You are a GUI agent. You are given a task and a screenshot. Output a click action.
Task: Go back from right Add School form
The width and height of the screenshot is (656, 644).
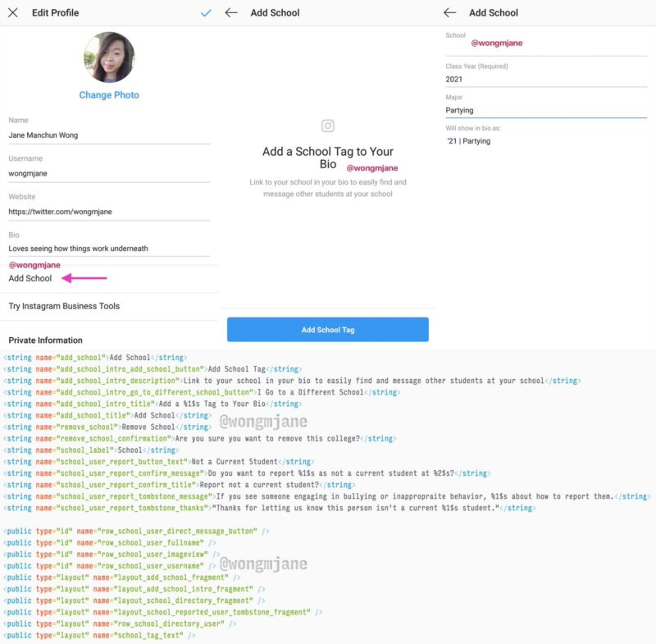tap(449, 12)
